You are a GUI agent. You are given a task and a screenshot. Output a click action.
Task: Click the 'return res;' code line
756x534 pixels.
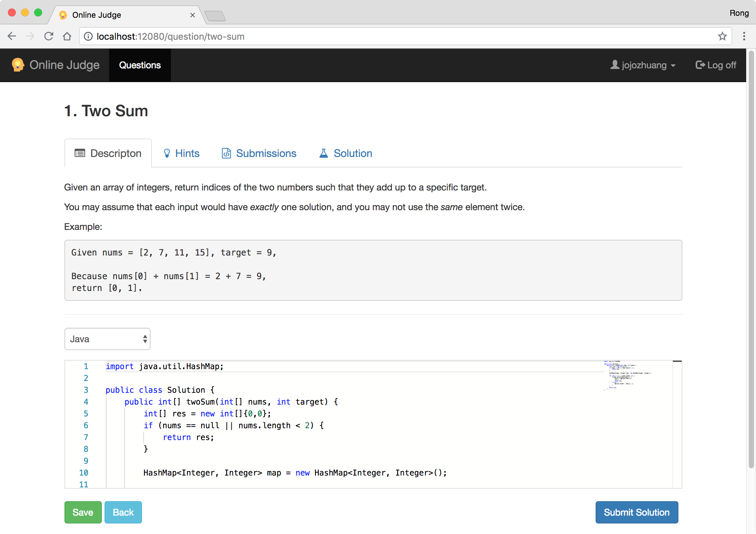coord(188,437)
